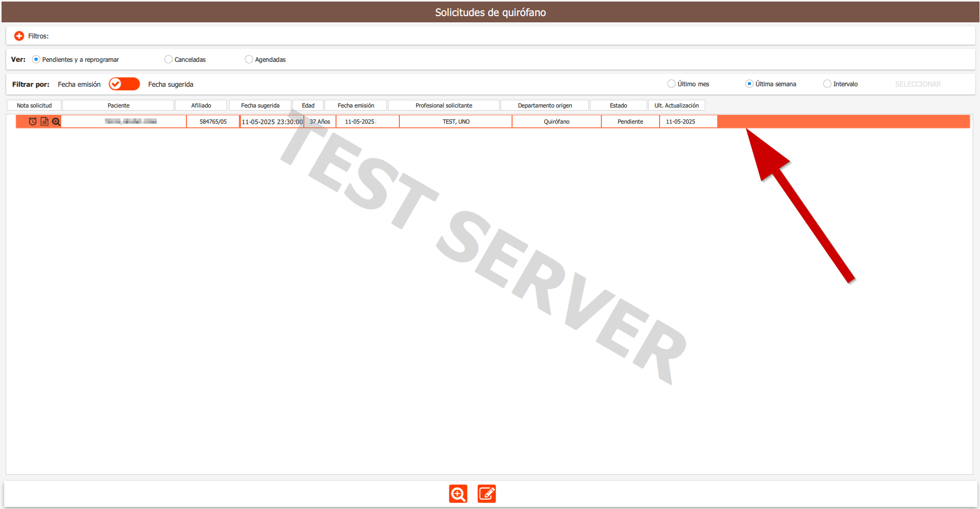Click the bottom edit pencil button
980x509 pixels.
[487, 493]
